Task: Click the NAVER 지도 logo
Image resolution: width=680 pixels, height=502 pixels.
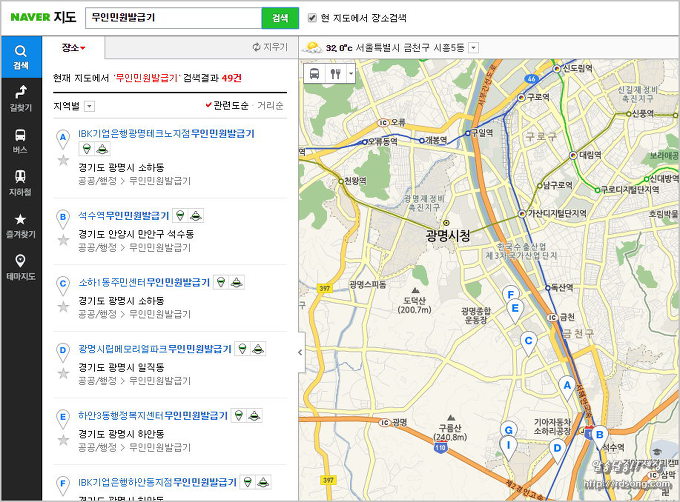Action: (x=43, y=17)
